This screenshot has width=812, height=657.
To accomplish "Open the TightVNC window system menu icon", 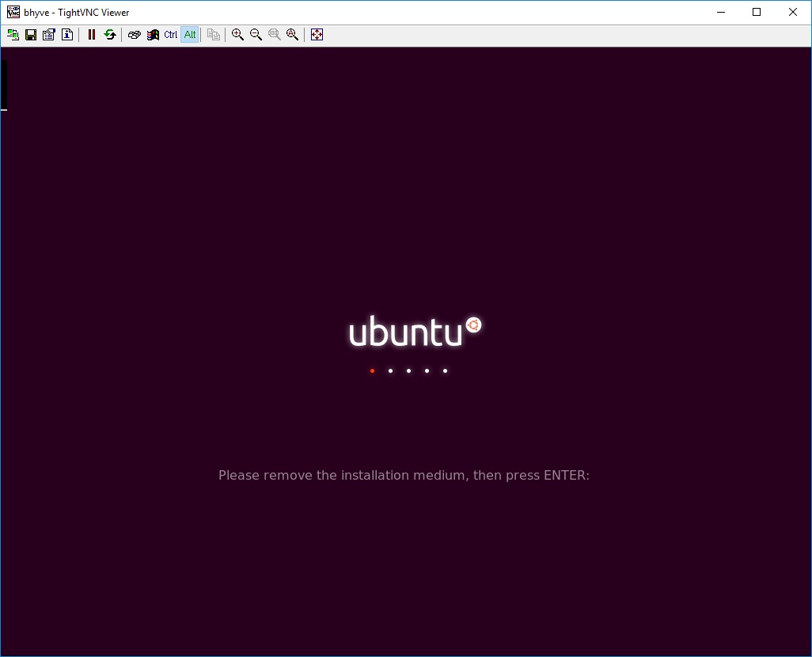I will [x=13, y=12].
